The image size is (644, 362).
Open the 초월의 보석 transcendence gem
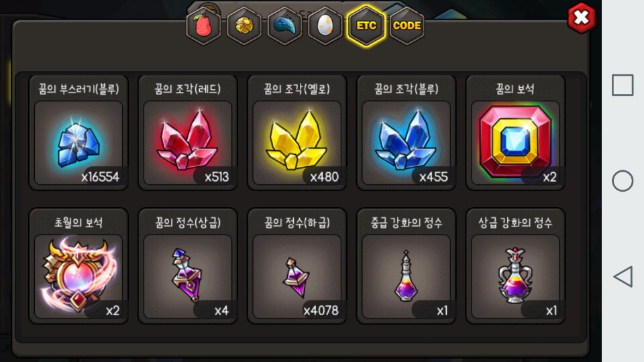(78, 266)
